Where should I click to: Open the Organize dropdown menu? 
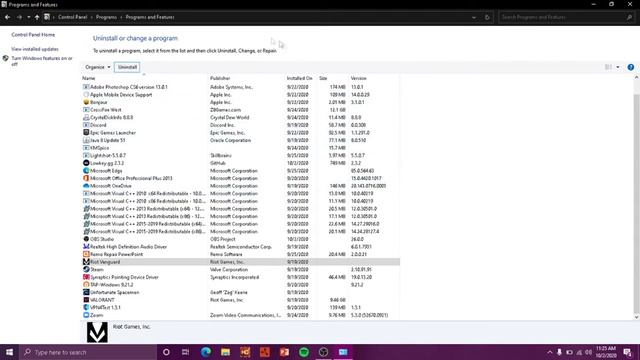click(x=98, y=67)
